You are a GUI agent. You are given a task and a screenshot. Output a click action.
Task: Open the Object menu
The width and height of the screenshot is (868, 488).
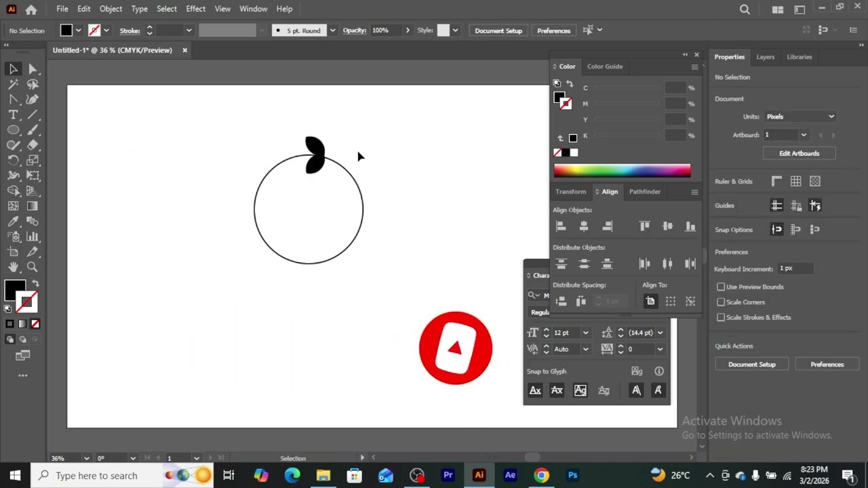111,9
